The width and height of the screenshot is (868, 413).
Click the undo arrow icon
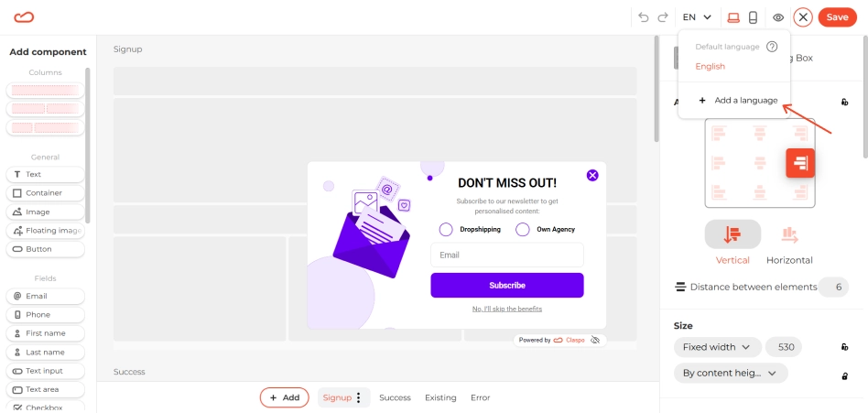click(x=644, y=17)
